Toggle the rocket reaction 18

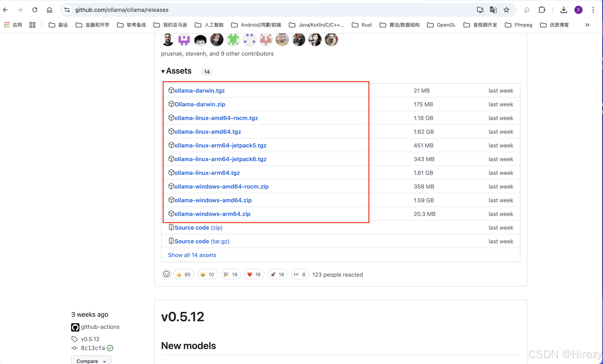(278, 274)
